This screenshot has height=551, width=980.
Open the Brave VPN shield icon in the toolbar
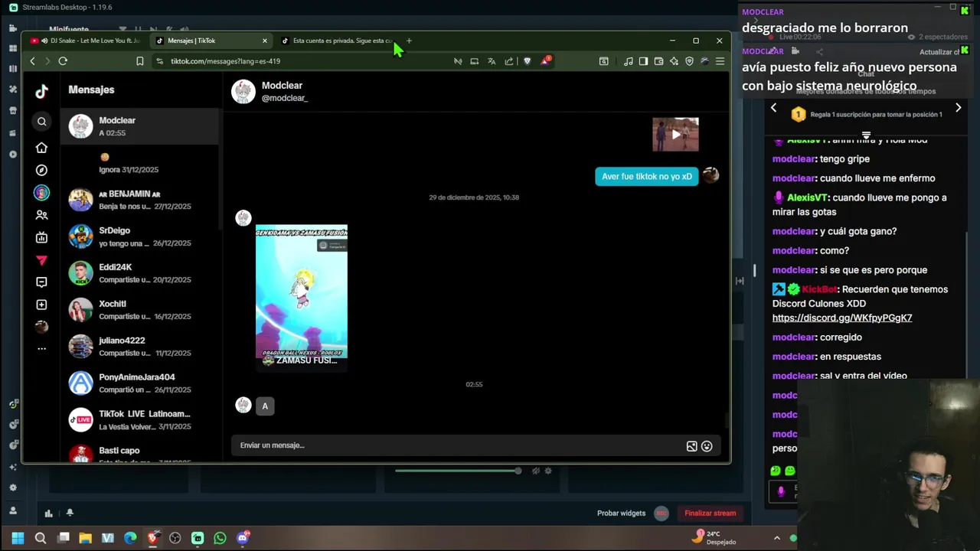click(x=689, y=61)
